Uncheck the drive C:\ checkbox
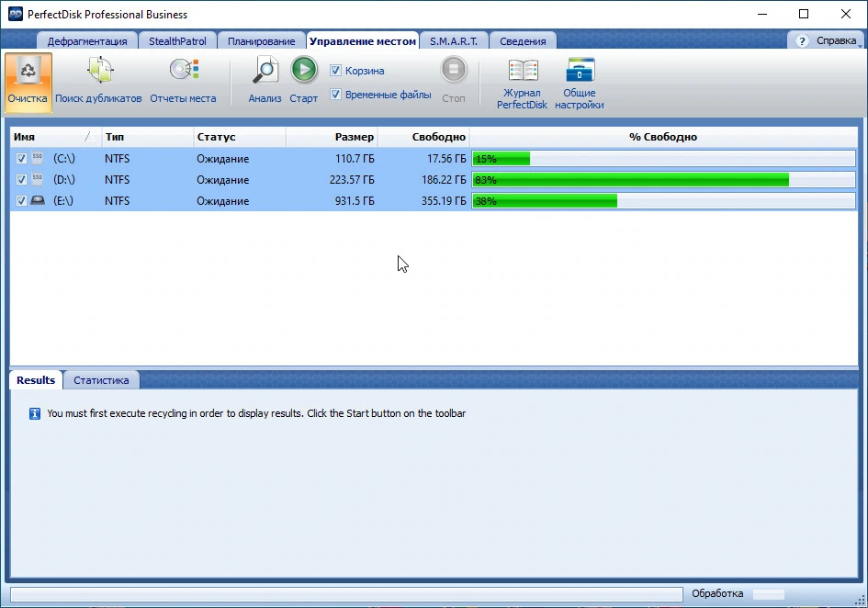This screenshot has height=608, width=868. 21,158
